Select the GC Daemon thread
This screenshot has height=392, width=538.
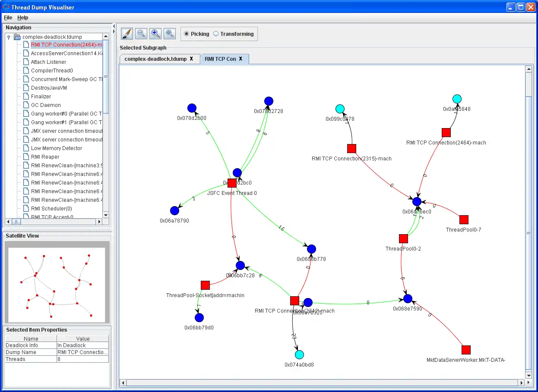pyautogui.click(x=46, y=105)
